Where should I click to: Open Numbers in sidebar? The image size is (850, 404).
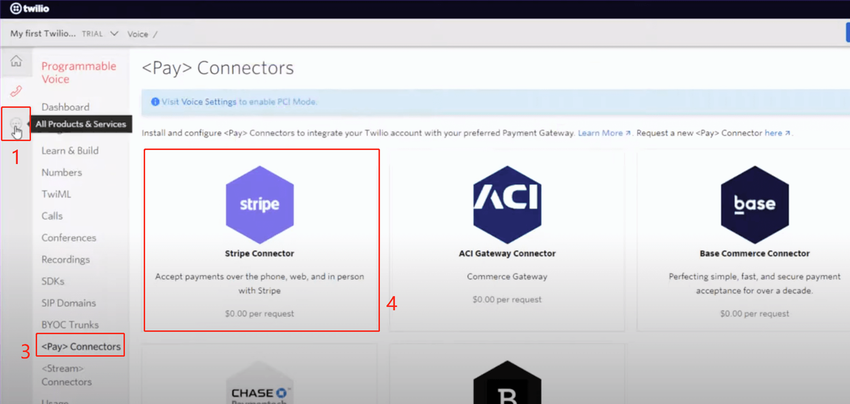(62, 172)
